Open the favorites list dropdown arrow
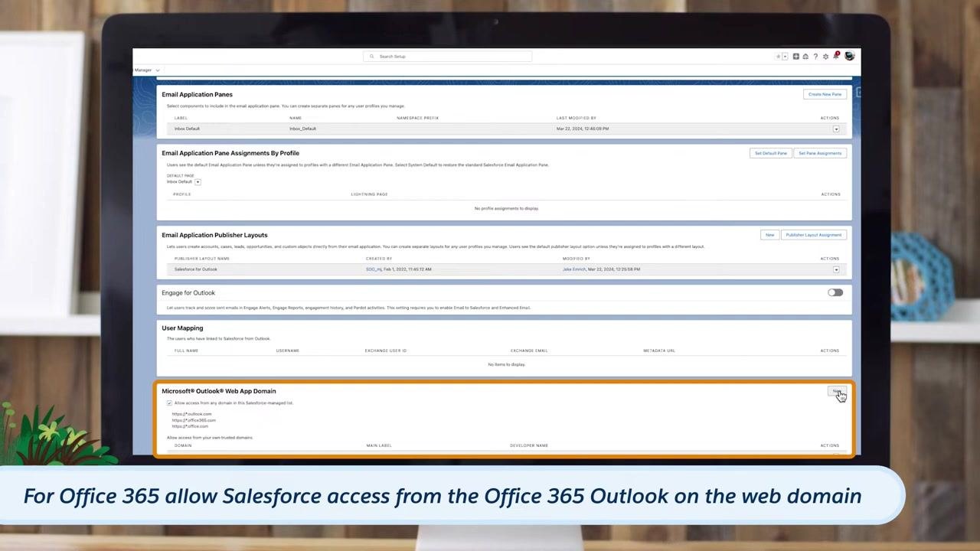Image resolution: width=980 pixels, height=551 pixels. (785, 57)
